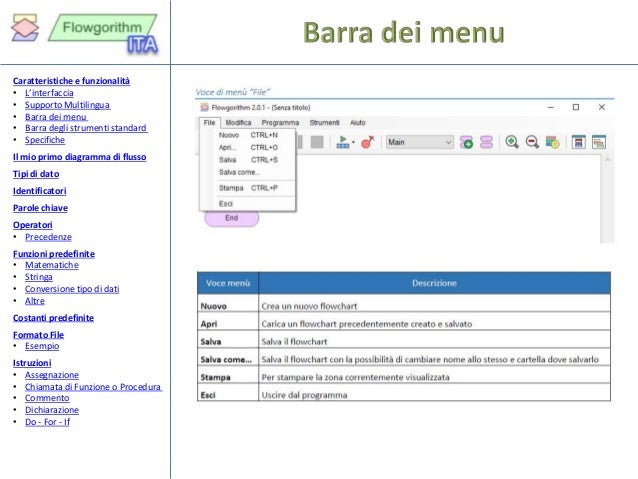Open the Stringa link

(x=39, y=277)
